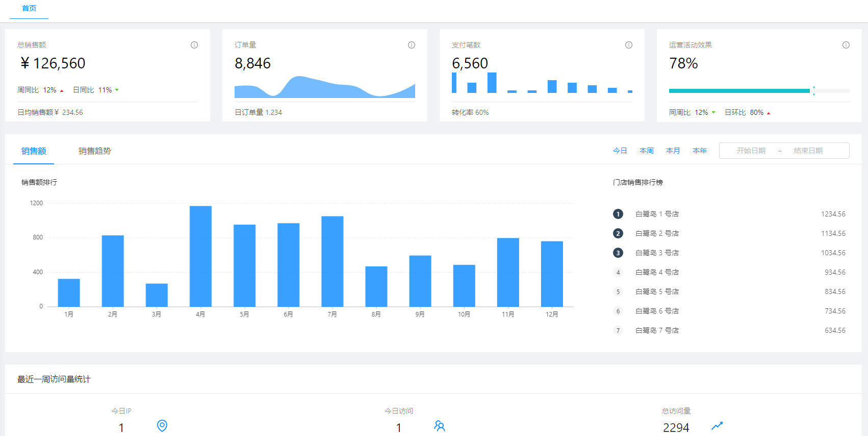Select 白鹭岛 4 号店 row
Screen dimensions: 868x436
tap(729, 272)
